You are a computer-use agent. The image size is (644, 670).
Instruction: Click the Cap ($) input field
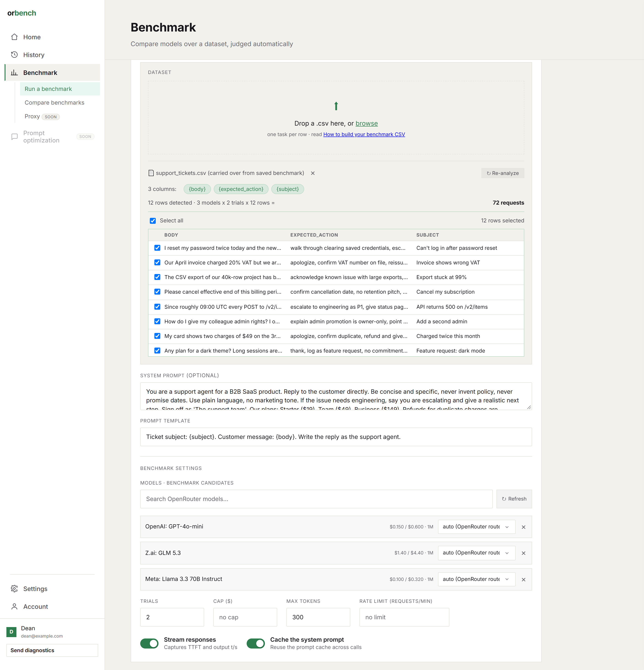245,617
